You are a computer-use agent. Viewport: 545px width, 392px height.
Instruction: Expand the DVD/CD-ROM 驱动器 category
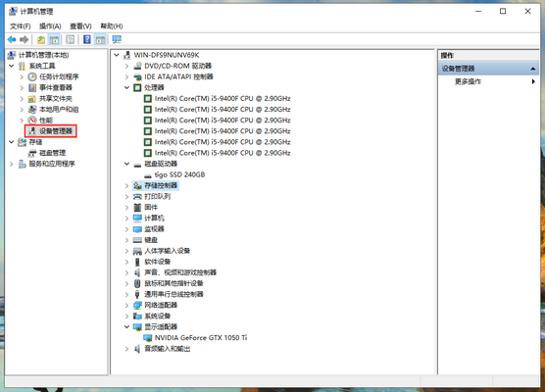126,66
